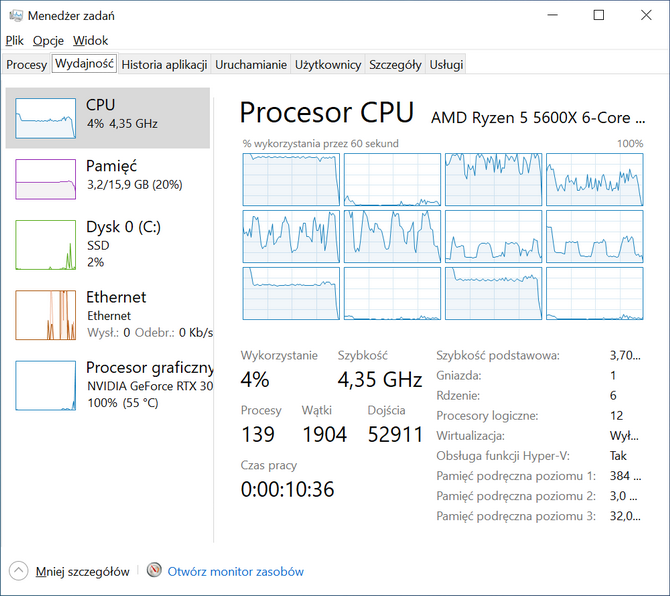Click the CPU label in the sidebar

pos(100,105)
